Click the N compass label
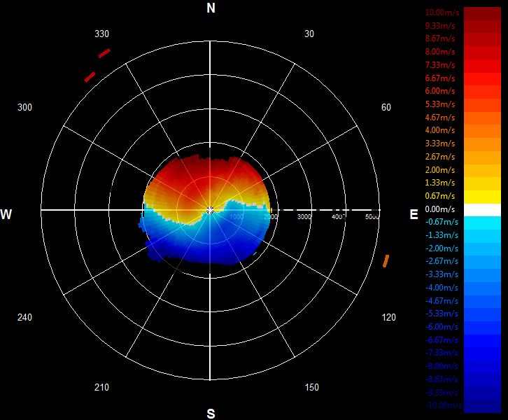The height and width of the screenshot is (420, 508). coord(211,8)
